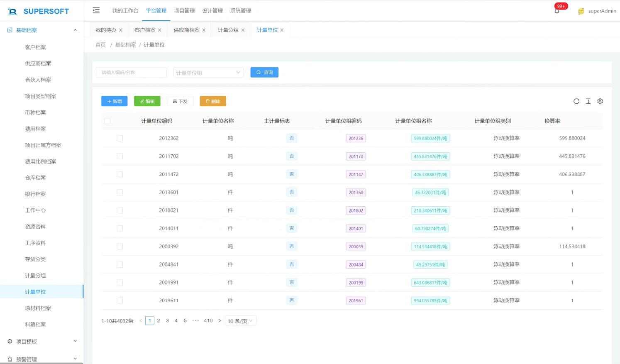Check the row 2011472

pyautogui.click(x=120, y=174)
